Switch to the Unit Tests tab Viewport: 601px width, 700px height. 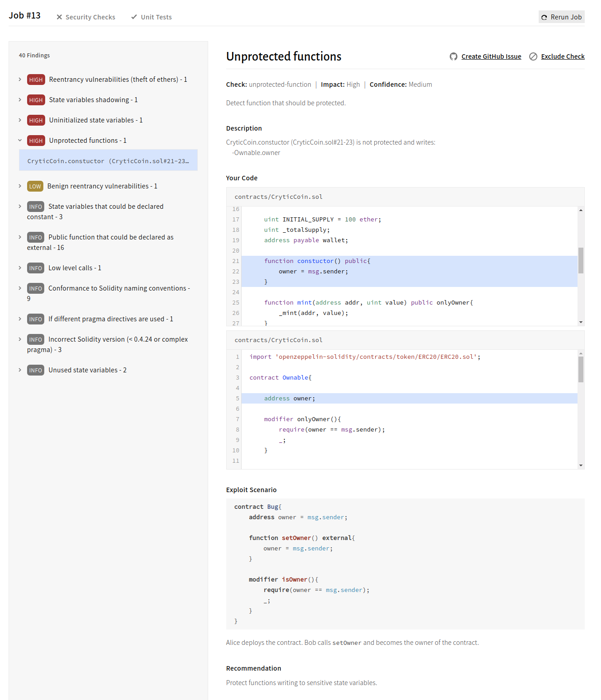click(156, 17)
